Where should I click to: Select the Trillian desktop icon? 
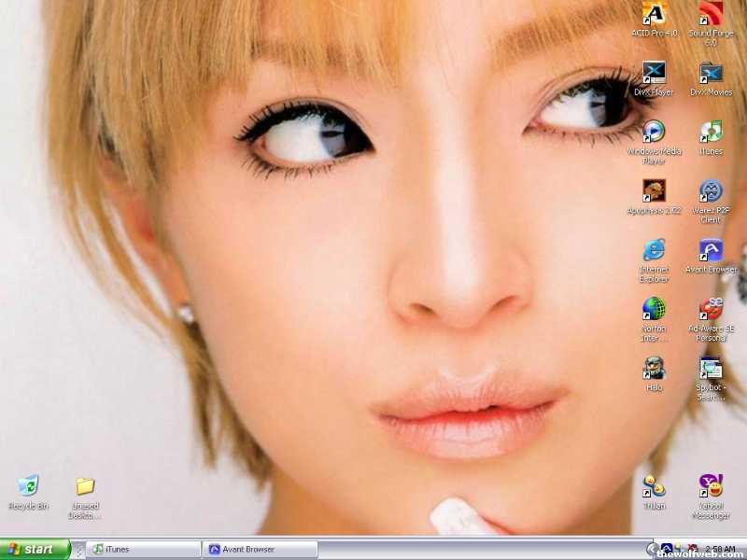click(x=654, y=486)
